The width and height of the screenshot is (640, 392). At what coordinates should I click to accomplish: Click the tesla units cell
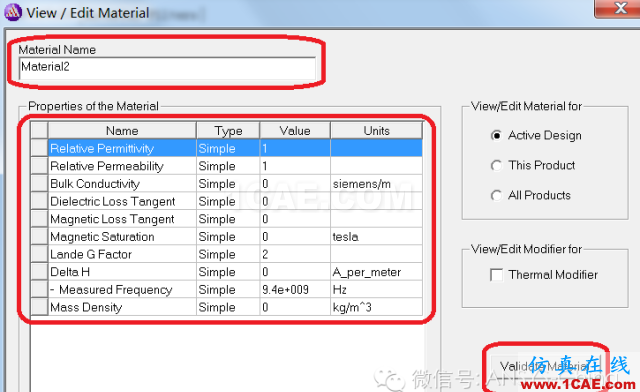point(376,236)
